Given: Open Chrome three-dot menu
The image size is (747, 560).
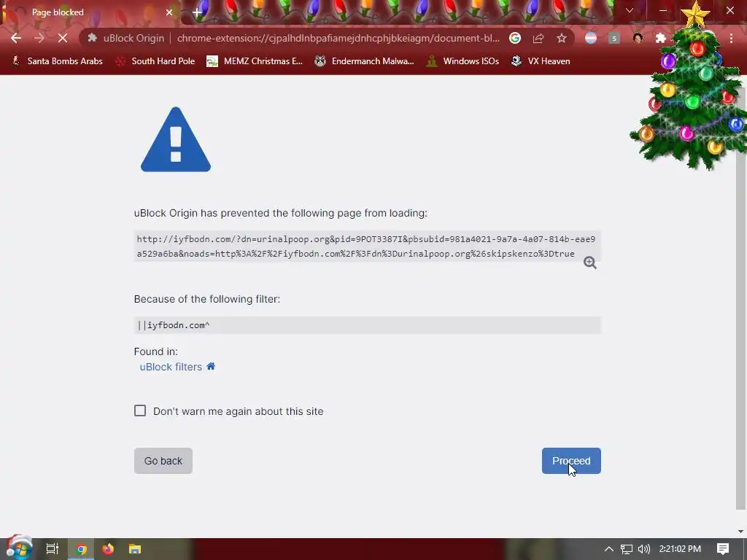Looking at the screenshot, I should (731, 38).
